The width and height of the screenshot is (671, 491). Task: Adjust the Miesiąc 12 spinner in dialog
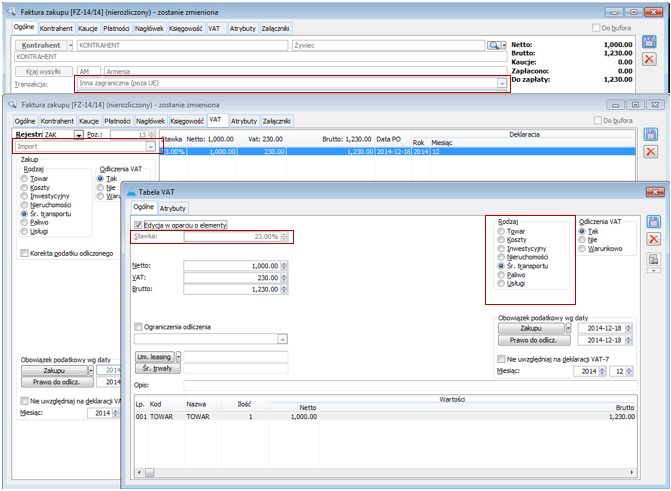pyautogui.click(x=629, y=371)
